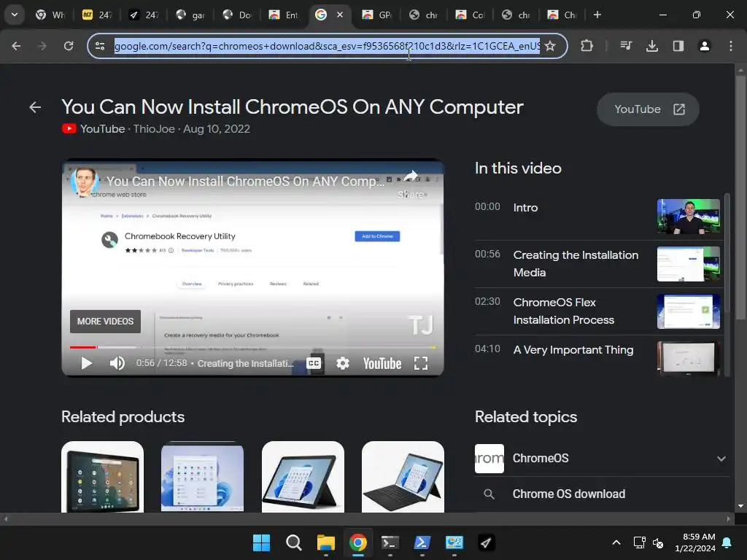Watch on YouTube logo in player

tap(382, 363)
